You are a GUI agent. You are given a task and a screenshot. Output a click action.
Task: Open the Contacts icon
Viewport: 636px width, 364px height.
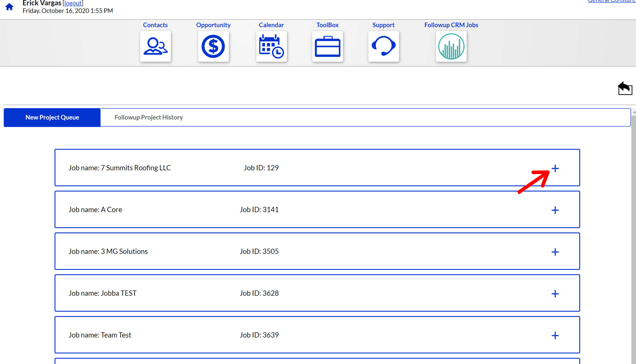[x=155, y=46]
